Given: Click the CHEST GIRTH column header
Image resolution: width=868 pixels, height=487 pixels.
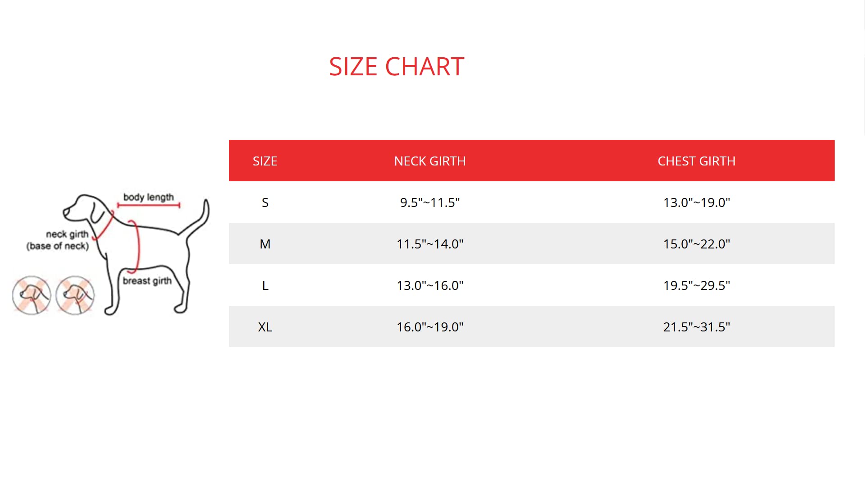Looking at the screenshot, I should (x=696, y=161).
